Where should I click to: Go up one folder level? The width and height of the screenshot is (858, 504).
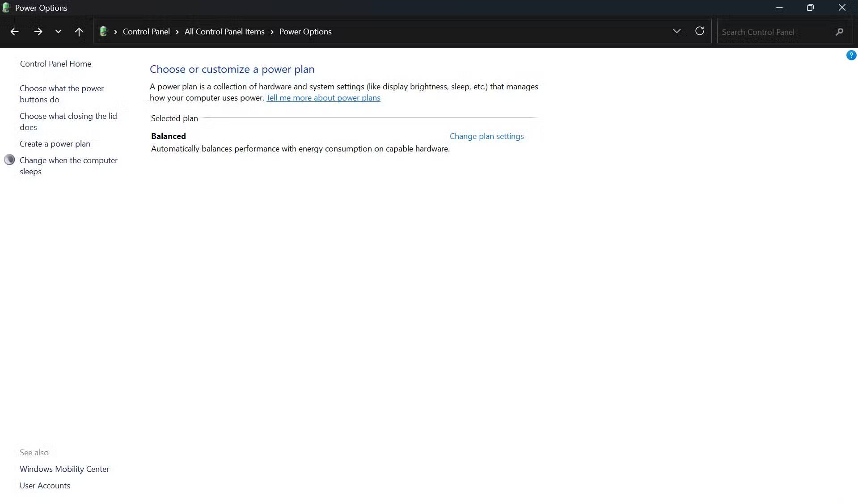(x=79, y=32)
